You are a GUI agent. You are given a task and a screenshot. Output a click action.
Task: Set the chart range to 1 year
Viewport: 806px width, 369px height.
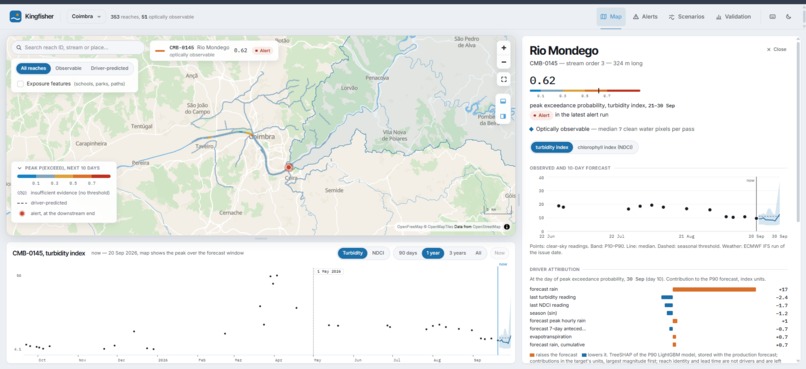click(433, 253)
